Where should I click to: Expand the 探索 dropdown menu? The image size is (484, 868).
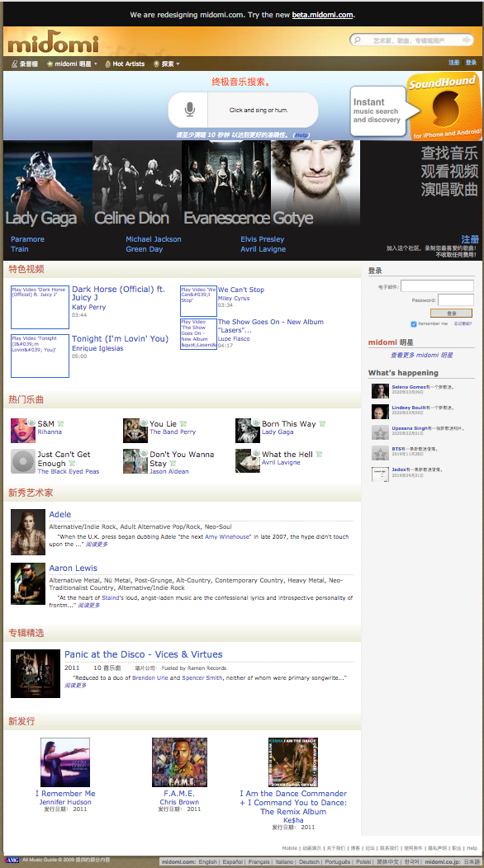pos(167,64)
